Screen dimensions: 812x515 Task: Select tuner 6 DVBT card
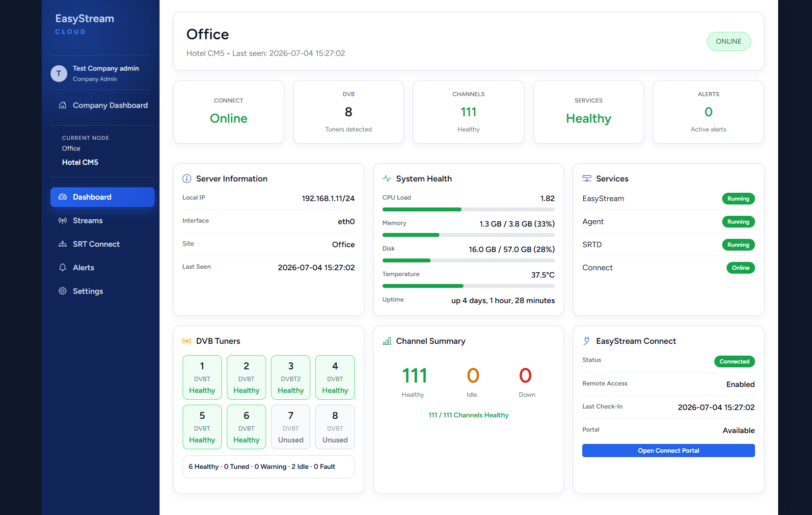click(246, 427)
